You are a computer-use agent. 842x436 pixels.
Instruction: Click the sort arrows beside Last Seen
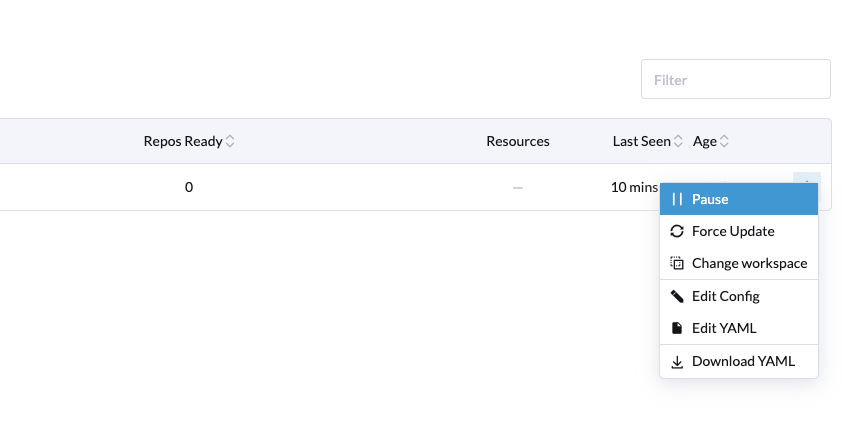(678, 141)
